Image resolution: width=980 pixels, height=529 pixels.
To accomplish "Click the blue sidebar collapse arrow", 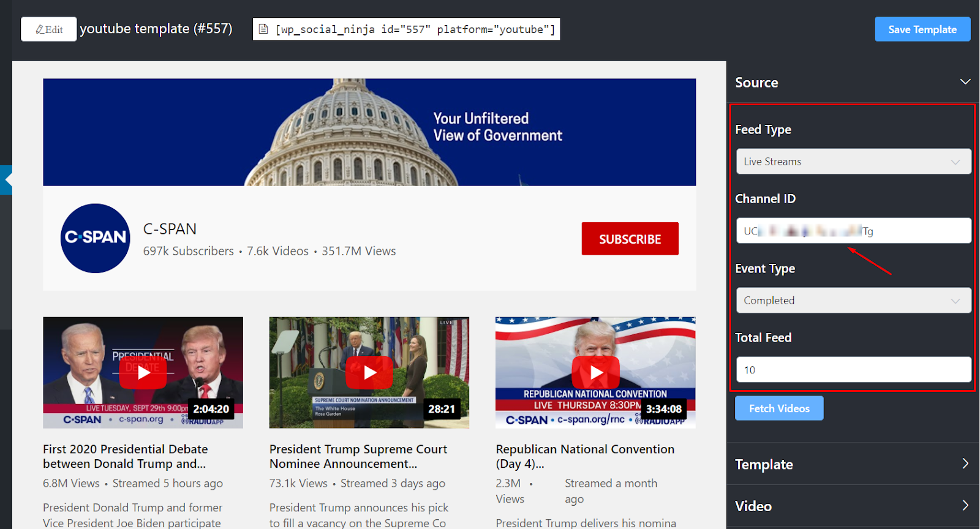I will [6, 180].
